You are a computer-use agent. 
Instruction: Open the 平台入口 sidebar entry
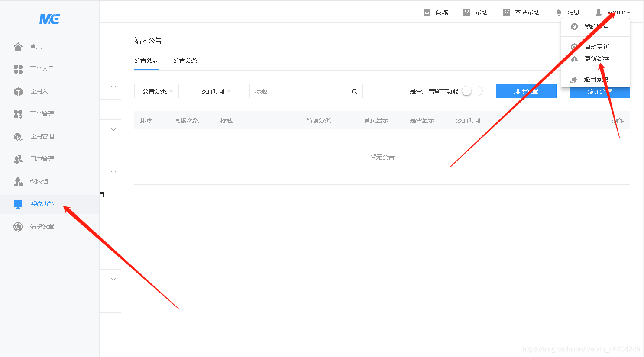click(x=18, y=69)
